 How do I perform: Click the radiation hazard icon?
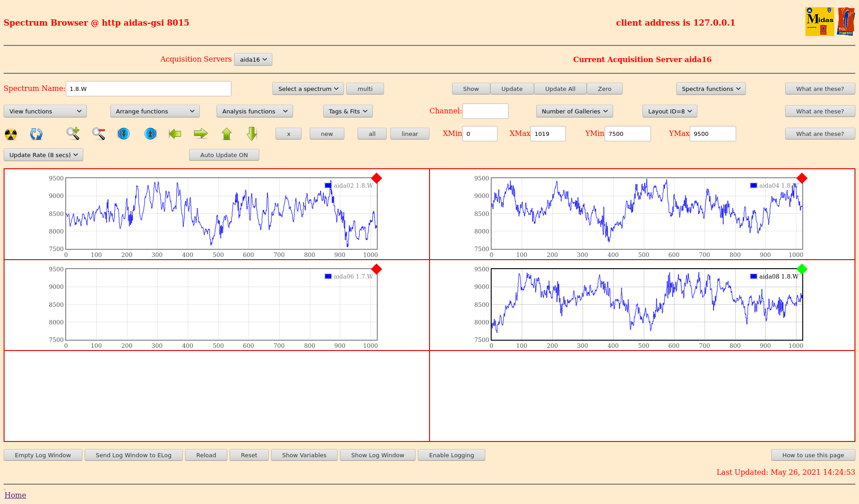point(11,134)
